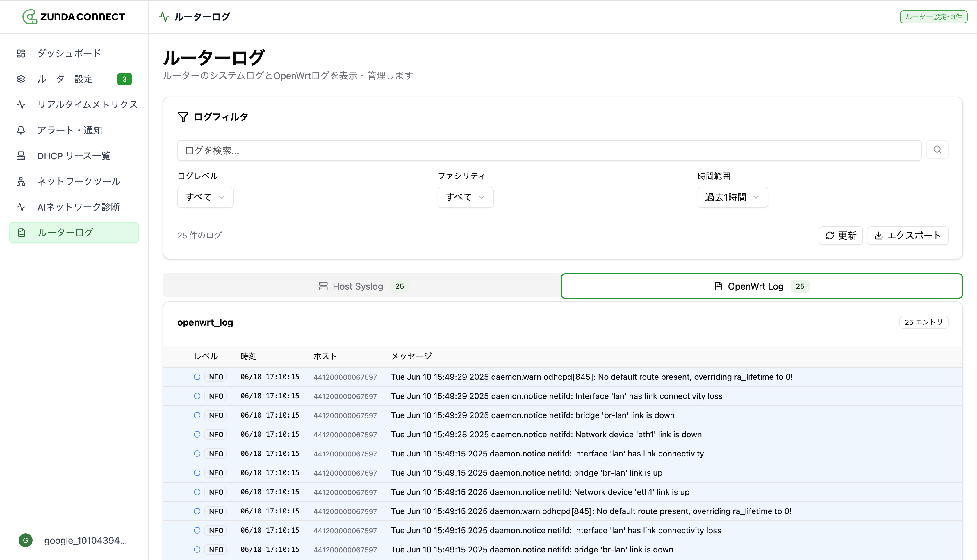The width and height of the screenshot is (977, 560).
Task: Click the search magnifier icon button
Action: 937,150
